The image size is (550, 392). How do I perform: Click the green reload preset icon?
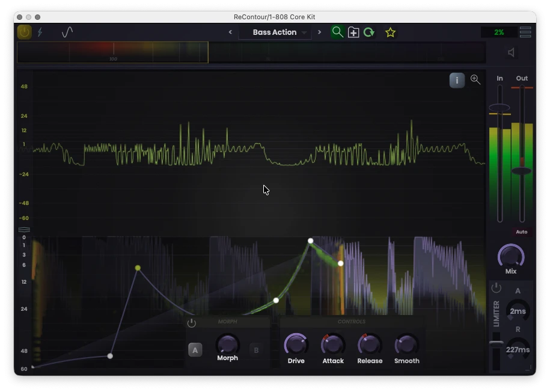click(369, 32)
